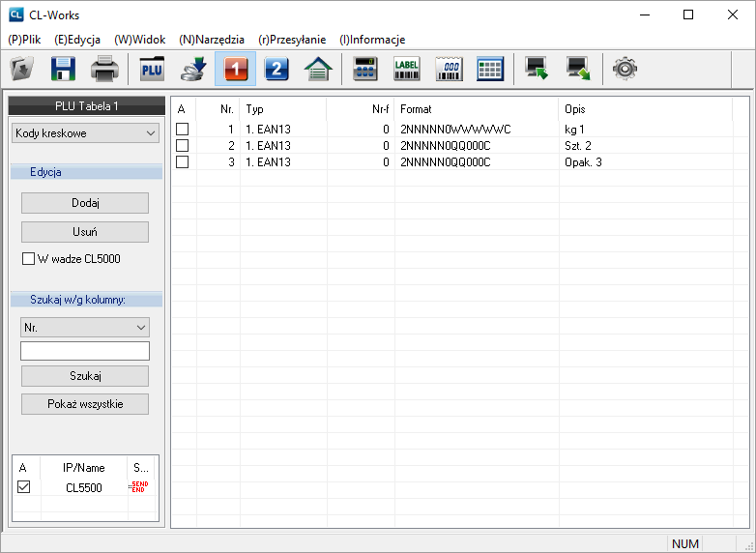Click the open file toolbar icon
Viewport: 756px width, 553px height.
tap(22, 69)
